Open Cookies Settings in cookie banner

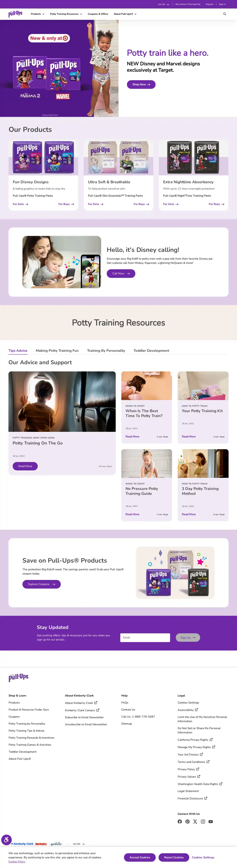pos(203,857)
